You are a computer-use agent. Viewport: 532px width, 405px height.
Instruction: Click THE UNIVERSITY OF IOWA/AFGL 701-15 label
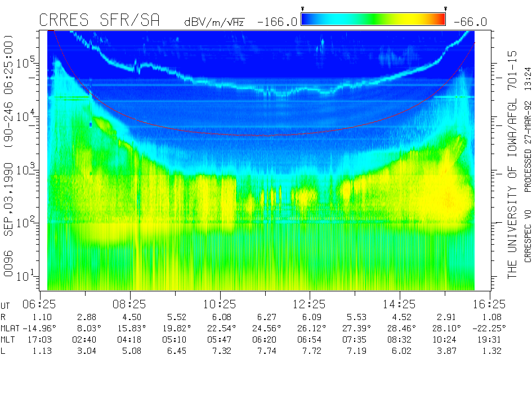[x=512, y=165]
